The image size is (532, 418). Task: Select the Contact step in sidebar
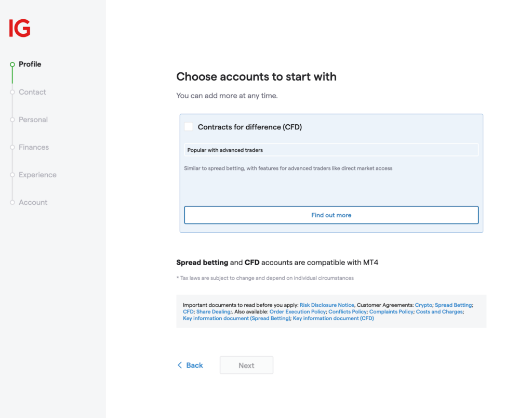[32, 92]
